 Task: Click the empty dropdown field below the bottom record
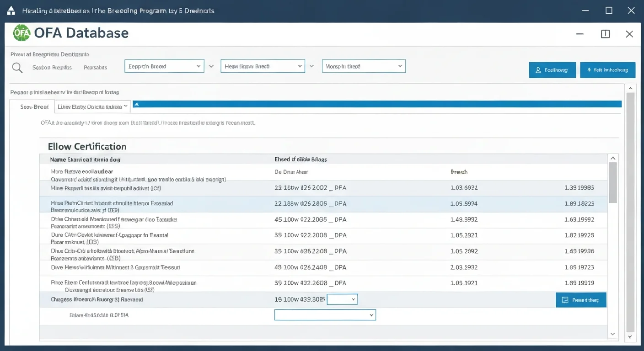coord(325,315)
